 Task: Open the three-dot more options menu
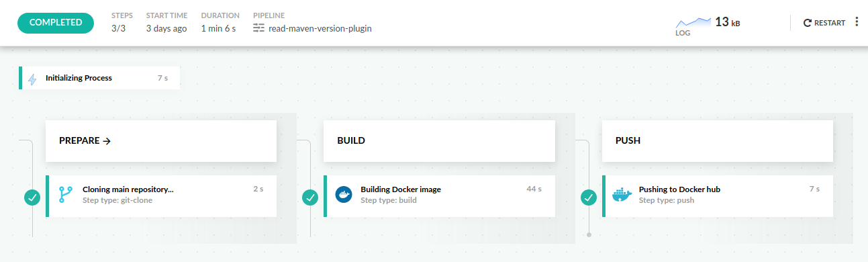pyautogui.click(x=857, y=22)
